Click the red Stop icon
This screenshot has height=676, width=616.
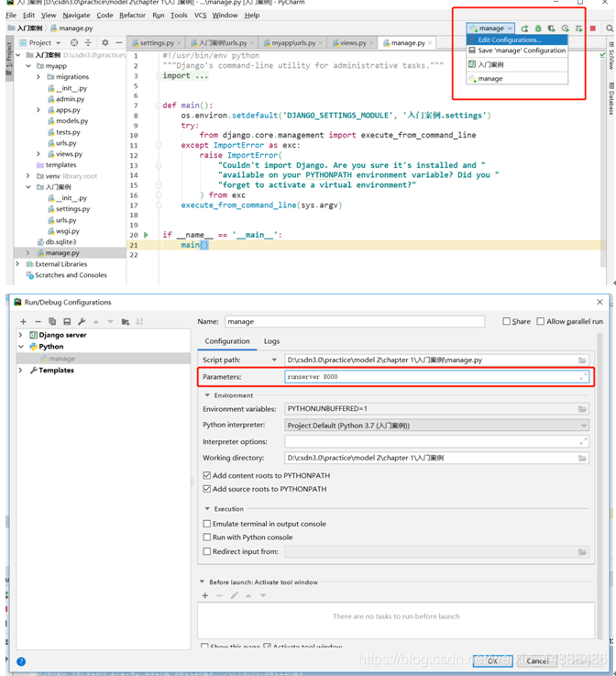593,28
